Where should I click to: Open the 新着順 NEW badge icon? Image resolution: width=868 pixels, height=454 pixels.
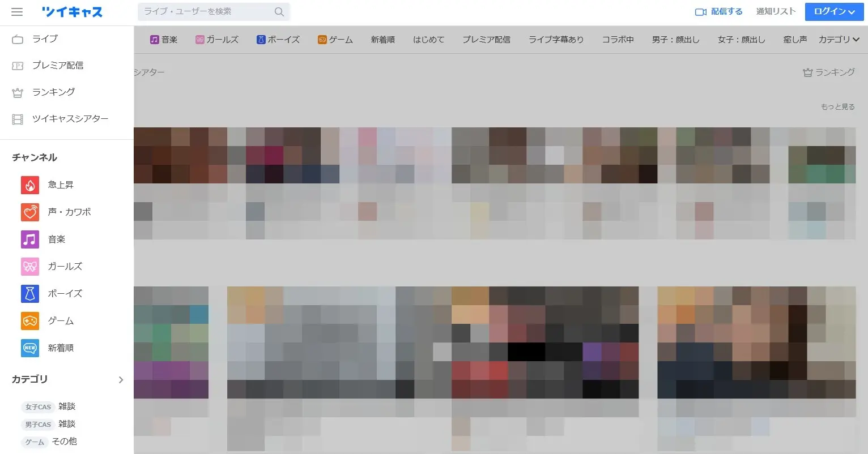pos(29,348)
